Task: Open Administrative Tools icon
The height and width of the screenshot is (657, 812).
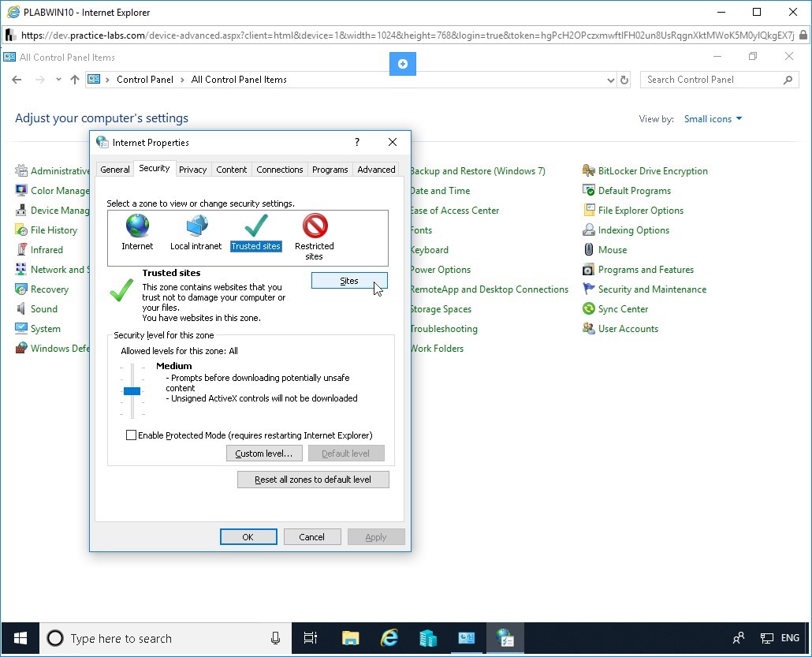Action: [x=21, y=170]
